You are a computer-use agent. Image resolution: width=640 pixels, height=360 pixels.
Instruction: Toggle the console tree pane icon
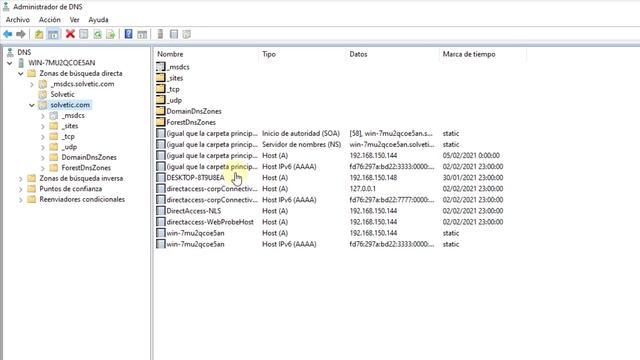click(53, 34)
